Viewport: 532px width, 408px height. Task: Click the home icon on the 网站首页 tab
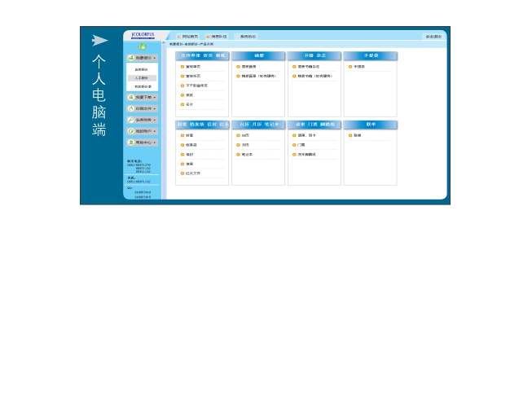(x=179, y=37)
